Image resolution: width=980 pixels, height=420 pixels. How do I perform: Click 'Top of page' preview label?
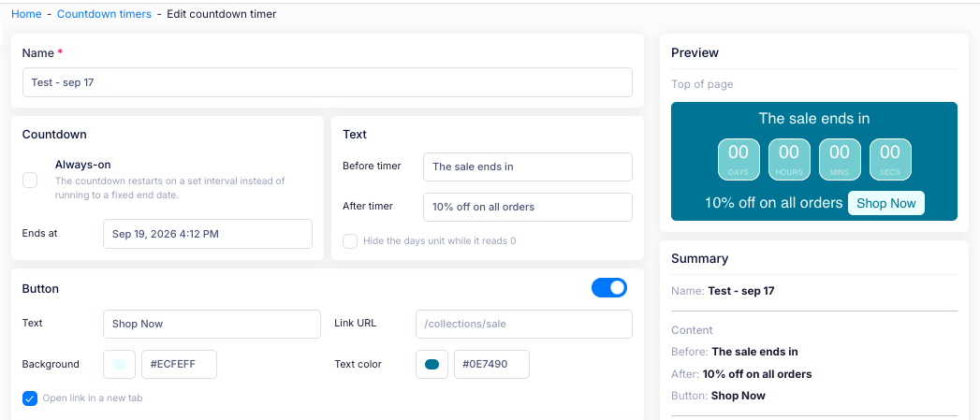(702, 84)
